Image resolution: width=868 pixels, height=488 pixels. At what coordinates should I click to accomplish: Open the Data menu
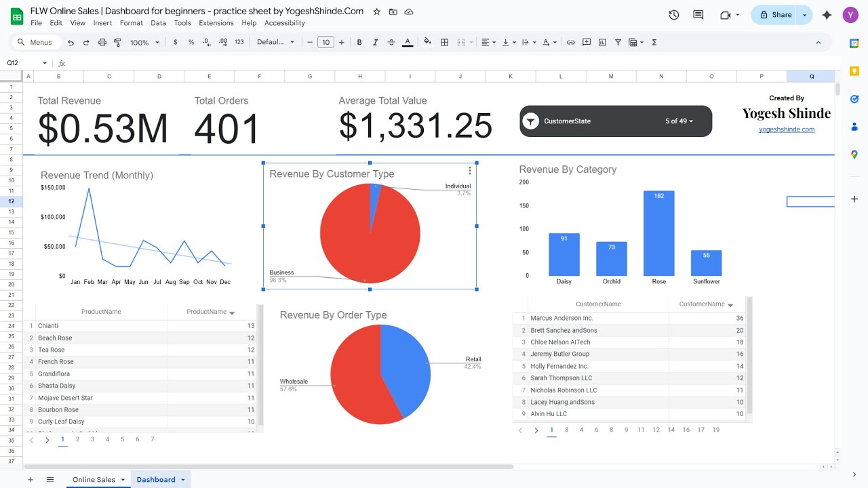coord(158,23)
